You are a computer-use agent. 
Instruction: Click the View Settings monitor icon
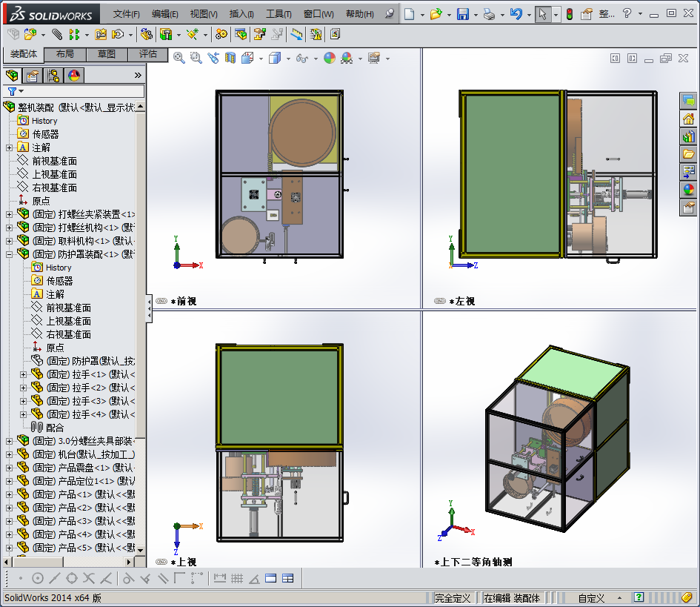[374, 58]
